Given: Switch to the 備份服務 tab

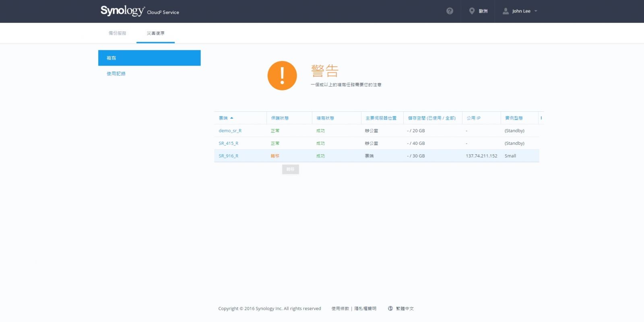Looking at the screenshot, I should point(117,33).
